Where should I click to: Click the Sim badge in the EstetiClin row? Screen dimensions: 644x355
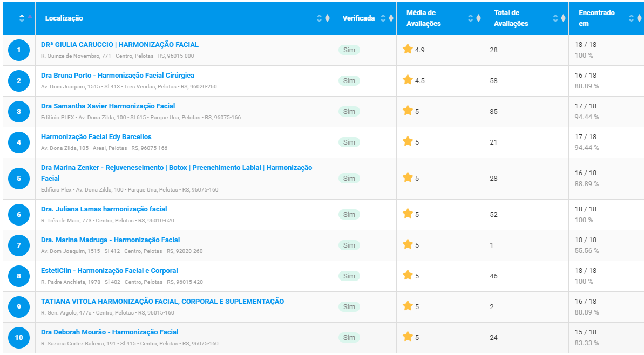(349, 276)
